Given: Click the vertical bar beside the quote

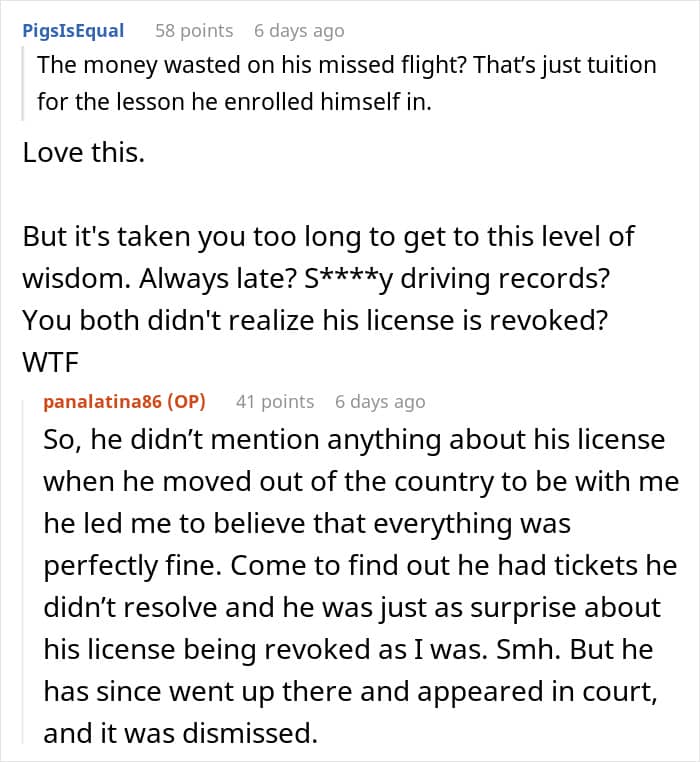Looking at the screenshot, I should 26,83.
